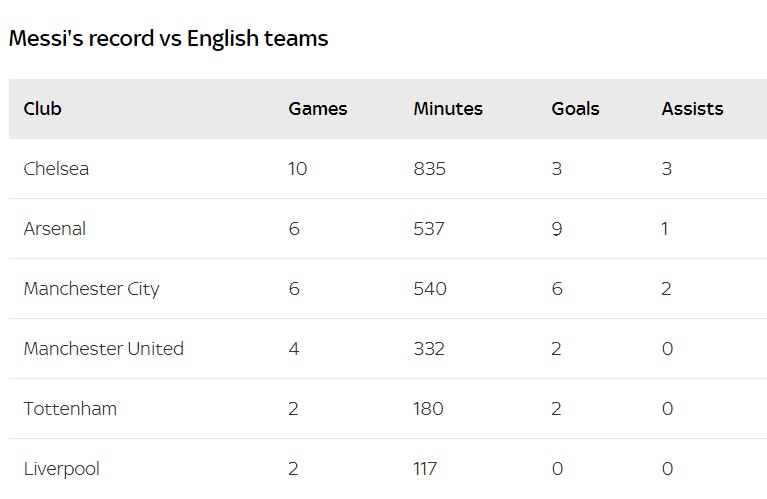This screenshot has height=499, width=767.
Task: Click the Tottenham club name
Action: [70, 408]
